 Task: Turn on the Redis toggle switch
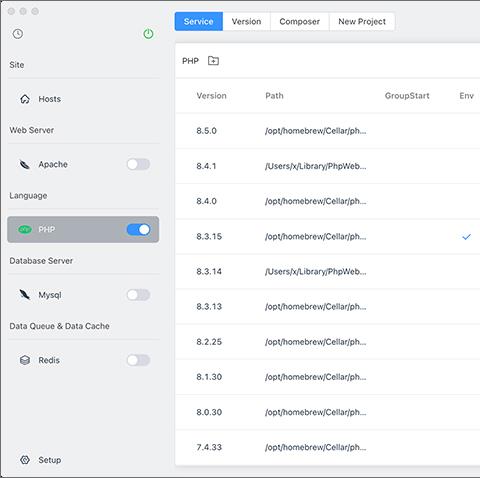(138, 360)
